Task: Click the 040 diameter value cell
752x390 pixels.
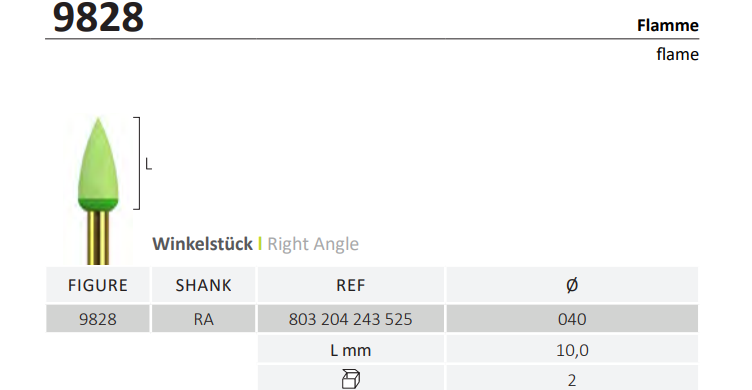Action: coord(572,319)
